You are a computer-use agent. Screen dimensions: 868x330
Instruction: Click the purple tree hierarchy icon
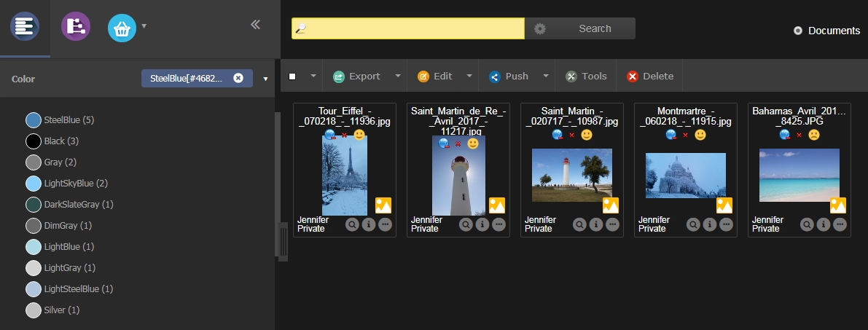pyautogui.click(x=75, y=27)
